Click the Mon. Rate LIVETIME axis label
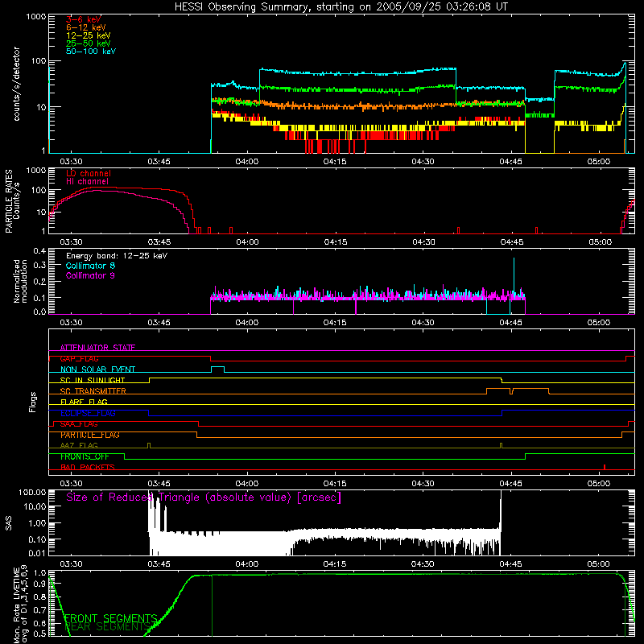Image resolution: width=644 pixels, height=644 pixels. [20, 604]
